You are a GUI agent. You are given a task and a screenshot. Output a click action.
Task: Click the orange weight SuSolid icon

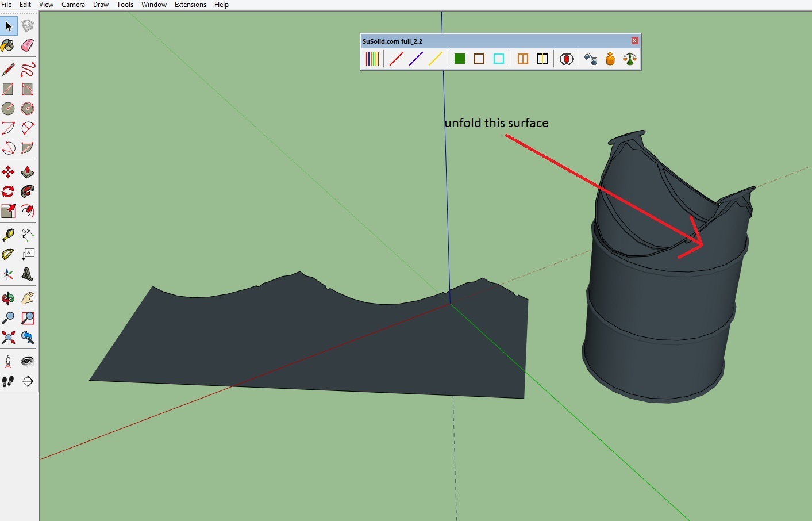pos(610,59)
